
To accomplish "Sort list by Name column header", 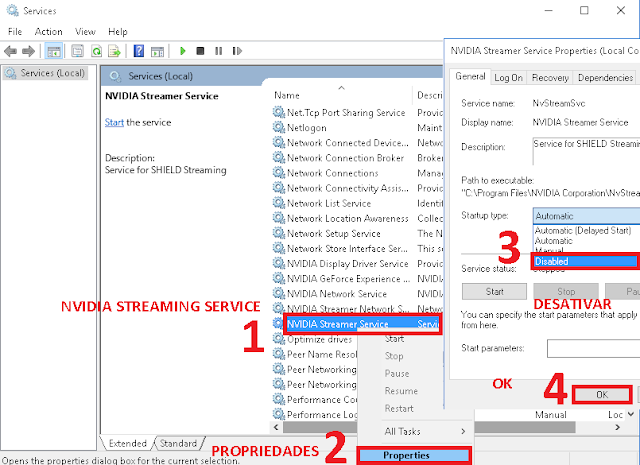I will 287,95.
